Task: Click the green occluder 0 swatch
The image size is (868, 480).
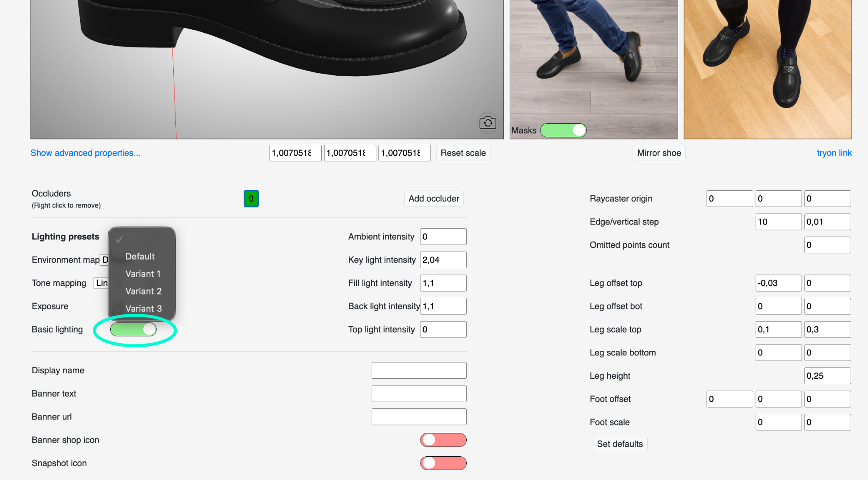Action: (251, 199)
